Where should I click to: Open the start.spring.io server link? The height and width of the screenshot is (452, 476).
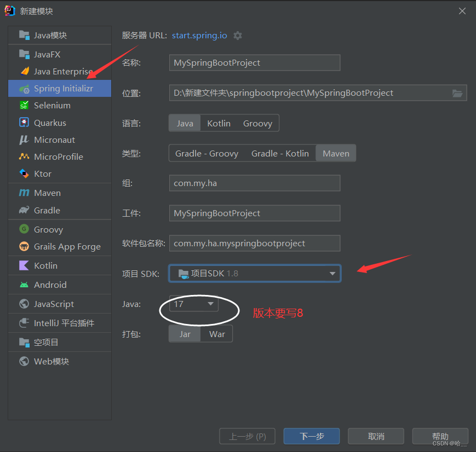tap(199, 36)
